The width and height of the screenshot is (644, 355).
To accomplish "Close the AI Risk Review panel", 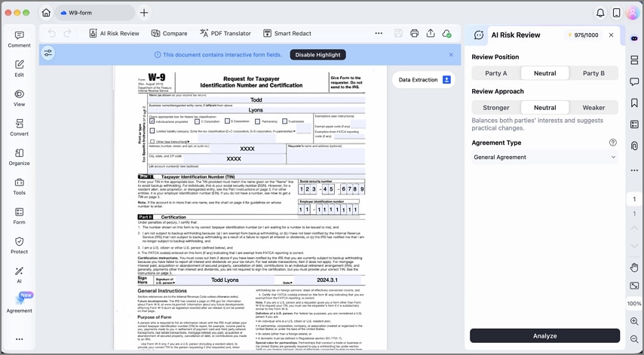I will (611, 35).
